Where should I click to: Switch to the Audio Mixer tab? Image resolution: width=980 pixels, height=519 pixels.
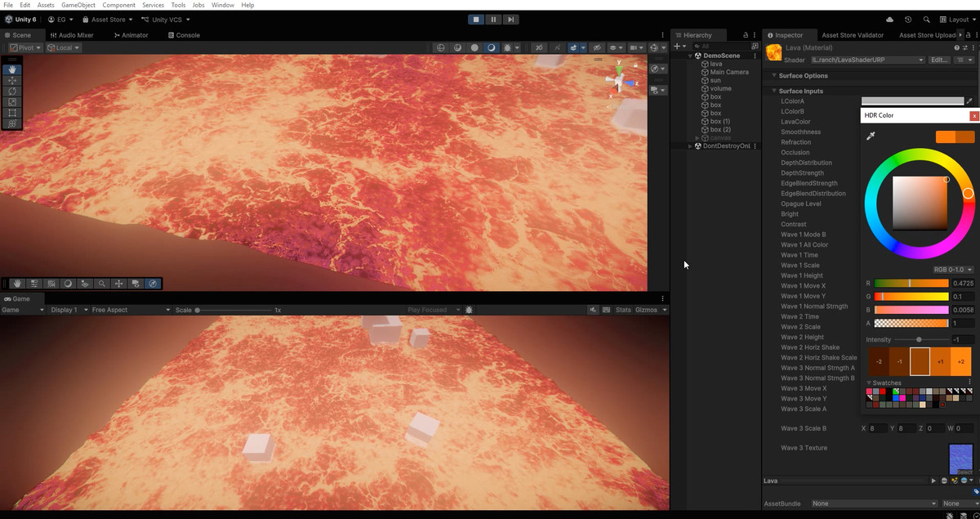(72, 35)
